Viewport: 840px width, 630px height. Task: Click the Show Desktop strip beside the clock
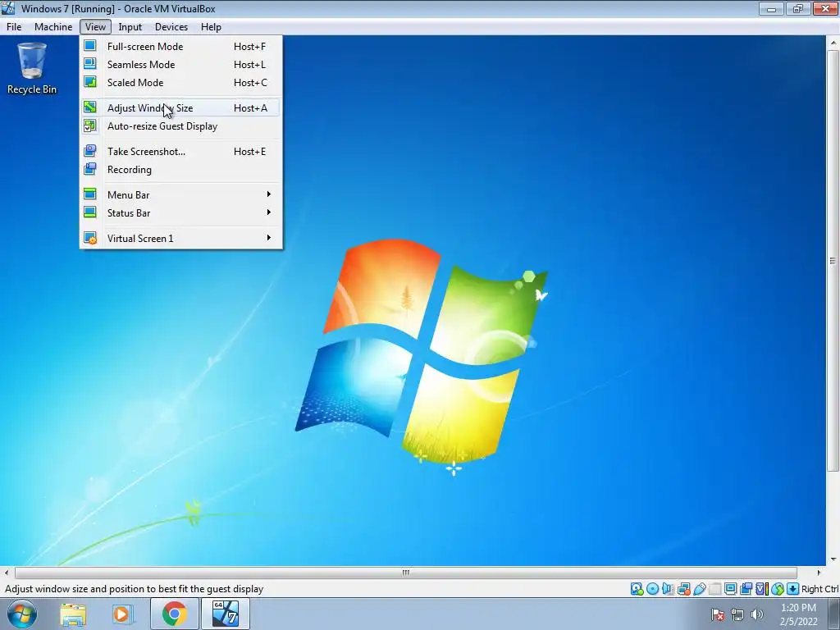(833, 614)
